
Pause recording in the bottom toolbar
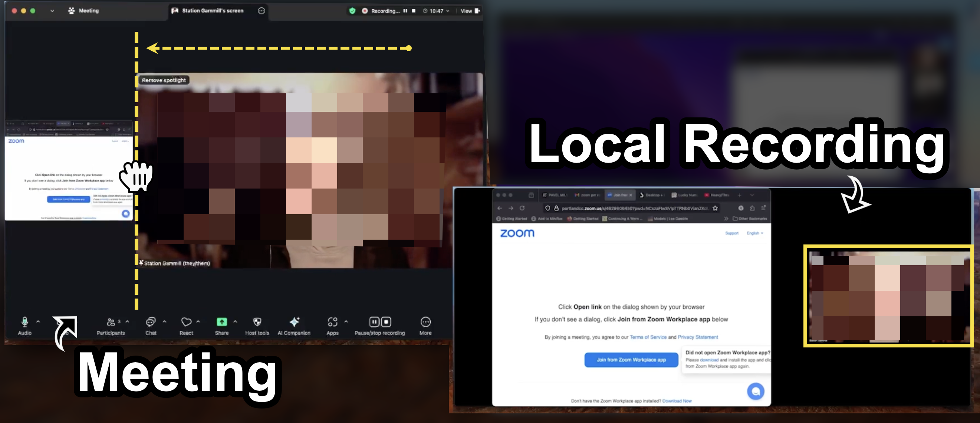point(374,322)
